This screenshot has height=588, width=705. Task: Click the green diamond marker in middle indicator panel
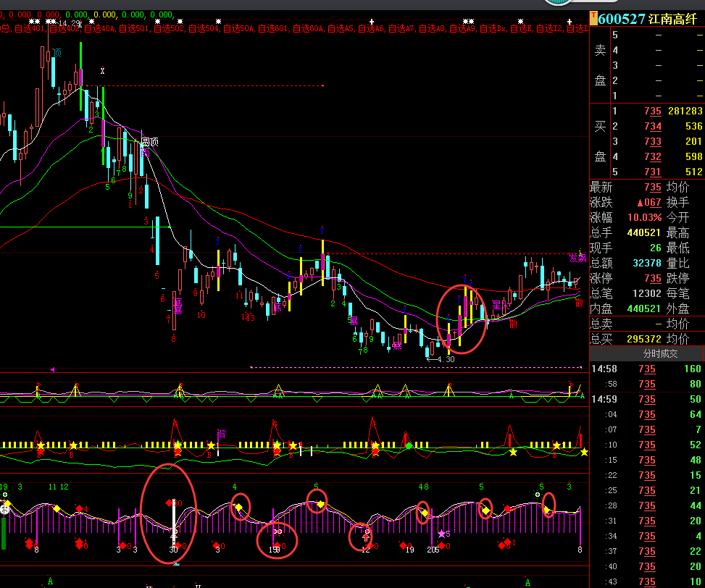pos(409,445)
